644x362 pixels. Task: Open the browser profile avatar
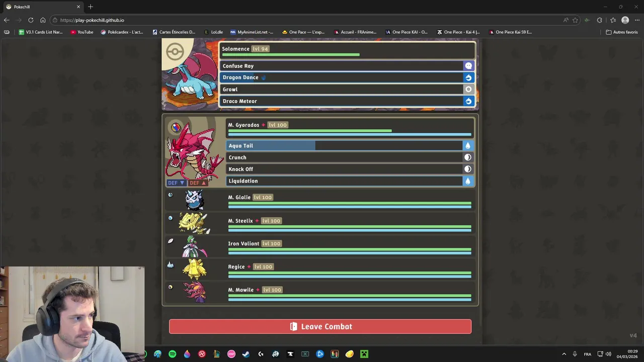[x=625, y=20]
